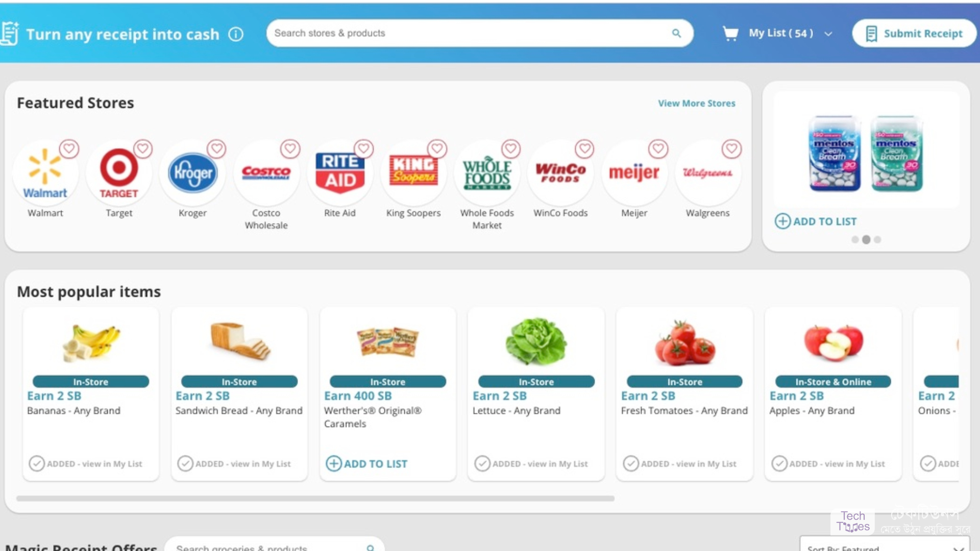Image resolution: width=980 pixels, height=551 pixels.
Task: Add the Mentos offer to list
Action: pyautogui.click(x=816, y=221)
